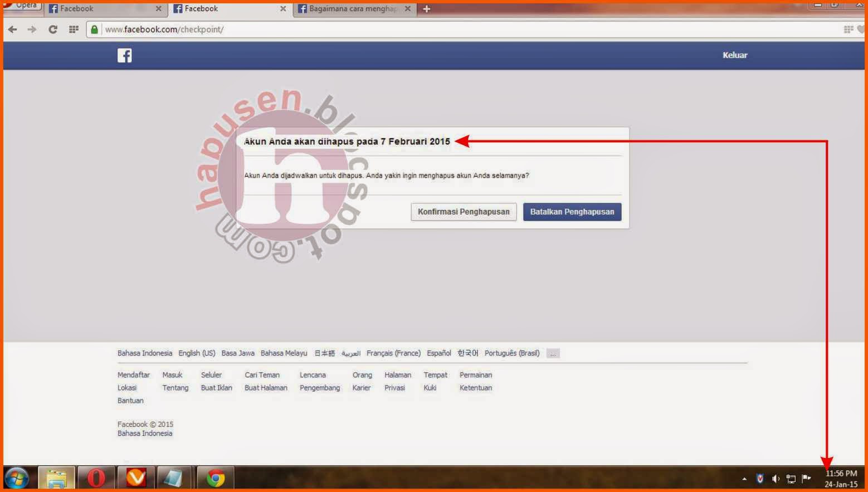Open the Permainan footer link
This screenshot has width=868, height=492.
pos(476,375)
